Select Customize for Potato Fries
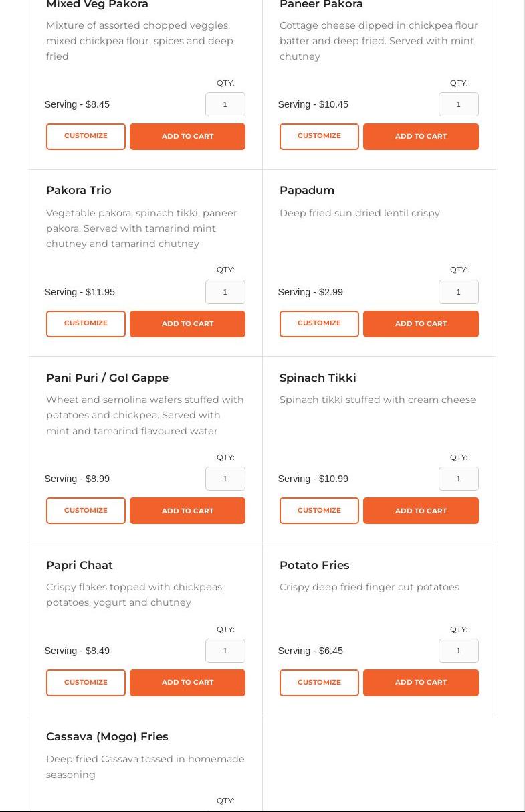 click(319, 683)
